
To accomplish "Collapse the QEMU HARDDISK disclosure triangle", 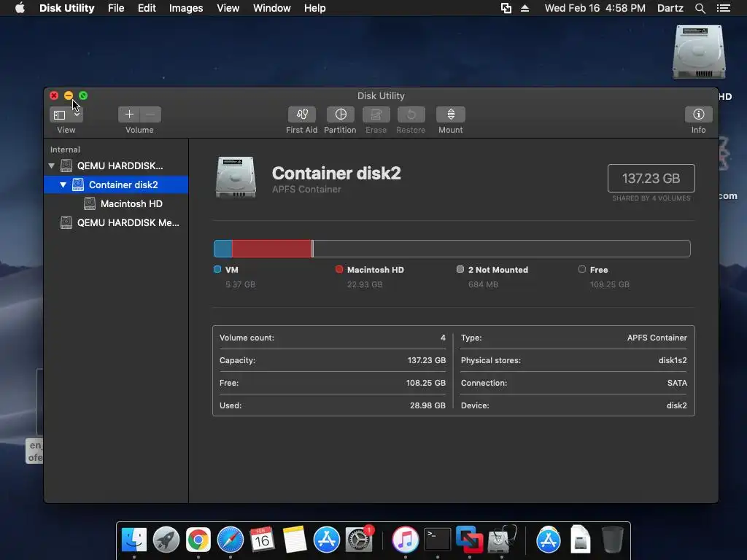I will point(52,166).
